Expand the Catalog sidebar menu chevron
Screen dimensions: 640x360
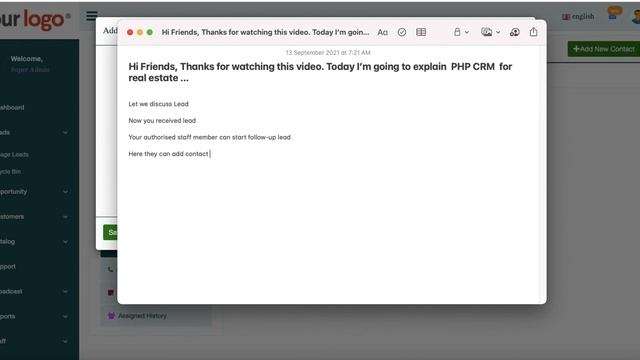coord(65,242)
